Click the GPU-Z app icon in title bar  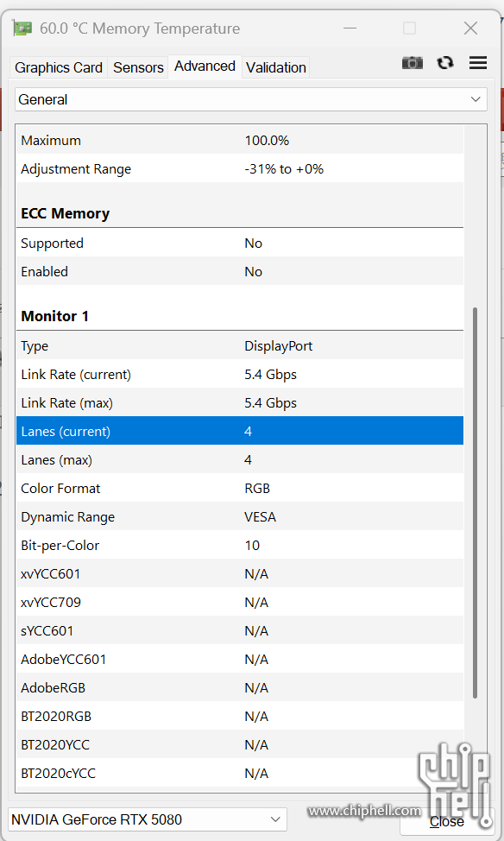pyautogui.click(x=22, y=28)
